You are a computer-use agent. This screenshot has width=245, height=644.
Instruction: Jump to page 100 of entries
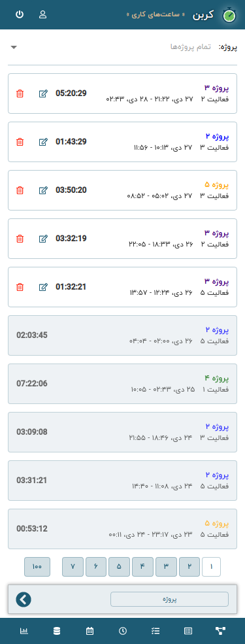(37, 567)
